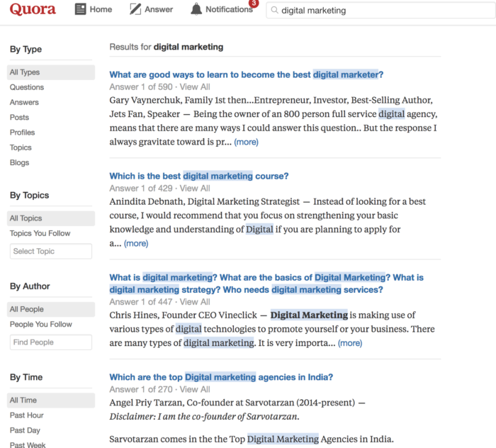Click the red notification count badge

tap(254, 3)
